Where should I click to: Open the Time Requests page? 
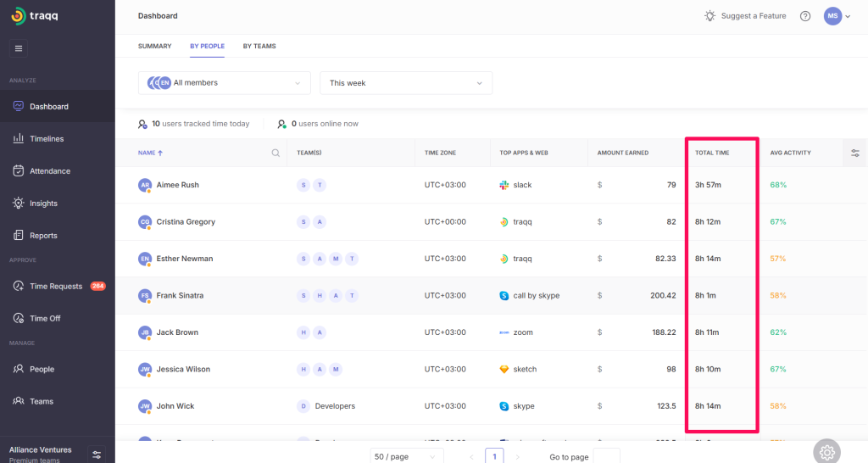[x=56, y=287]
